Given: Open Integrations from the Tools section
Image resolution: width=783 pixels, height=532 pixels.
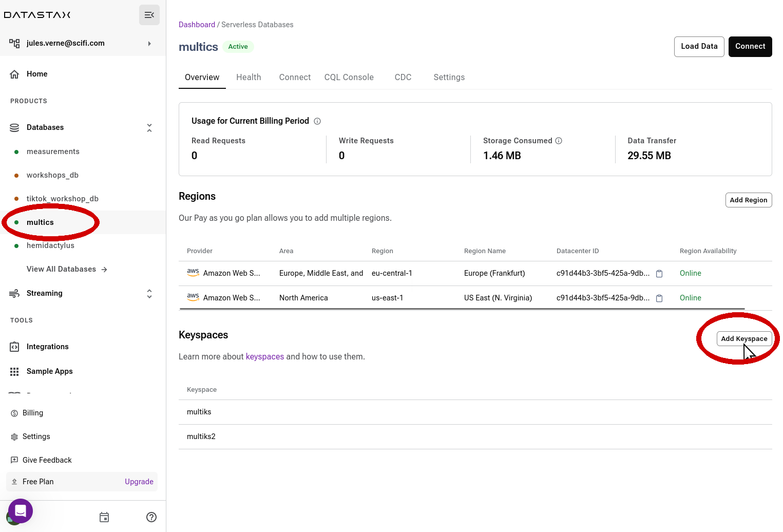Looking at the screenshot, I should coord(47,347).
